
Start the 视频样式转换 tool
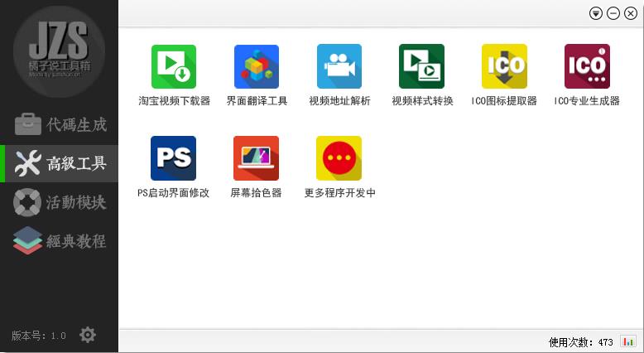click(x=421, y=67)
